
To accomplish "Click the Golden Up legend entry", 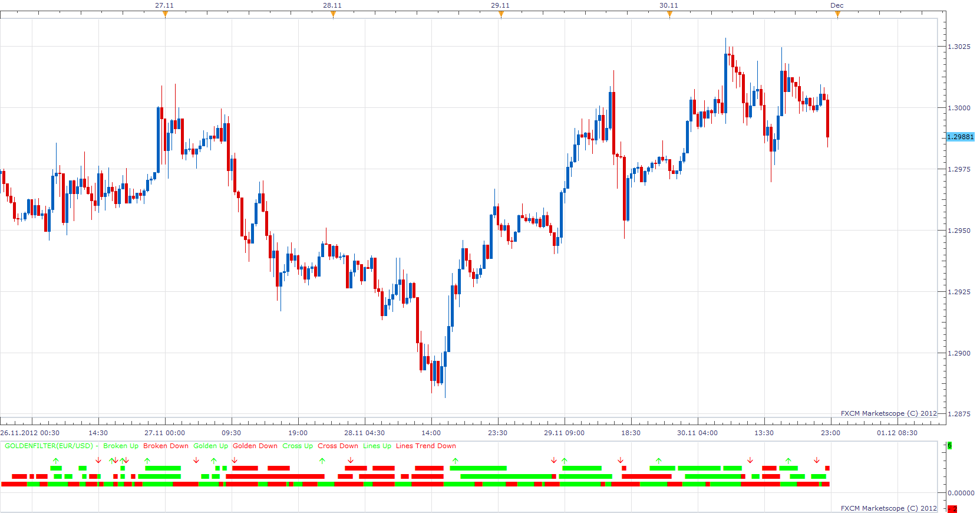I will click(x=210, y=446).
